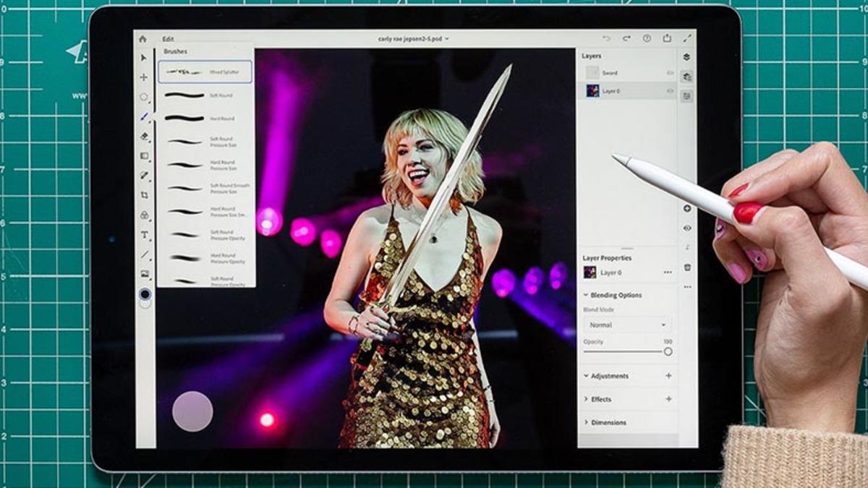The width and height of the screenshot is (868, 488).
Task: Open the Blend Mode Normal dropdown
Action: (627, 324)
